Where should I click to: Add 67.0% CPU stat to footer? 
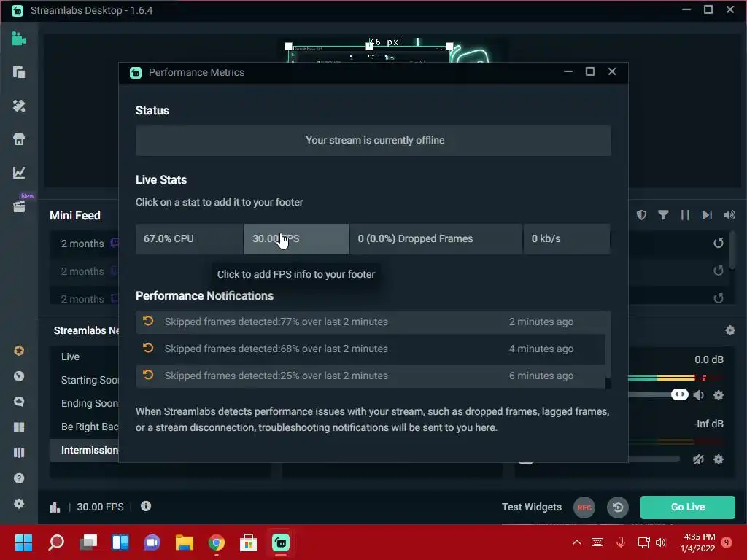point(189,239)
